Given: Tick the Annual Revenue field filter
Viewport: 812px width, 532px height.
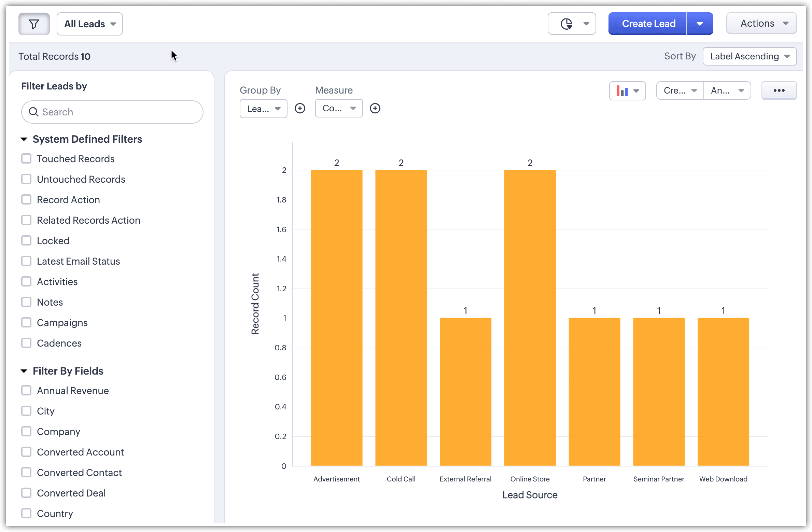Looking at the screenshot, I should [x=26, y=391].
